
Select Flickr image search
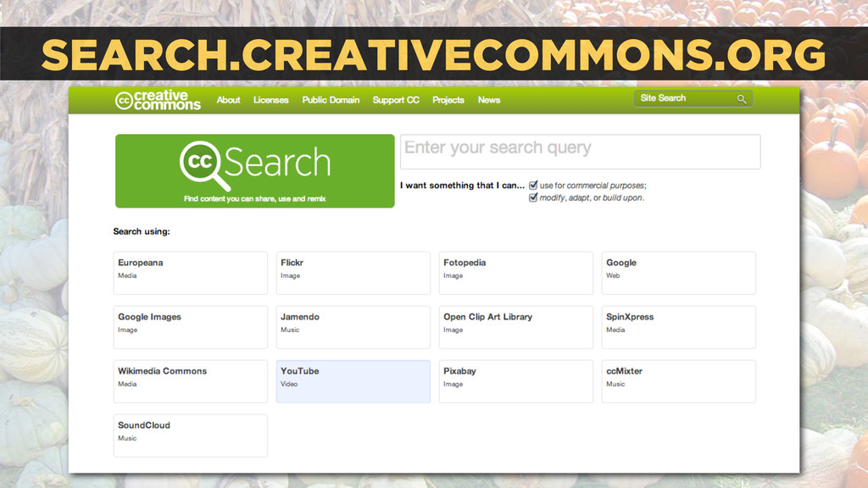coord(353,273)
